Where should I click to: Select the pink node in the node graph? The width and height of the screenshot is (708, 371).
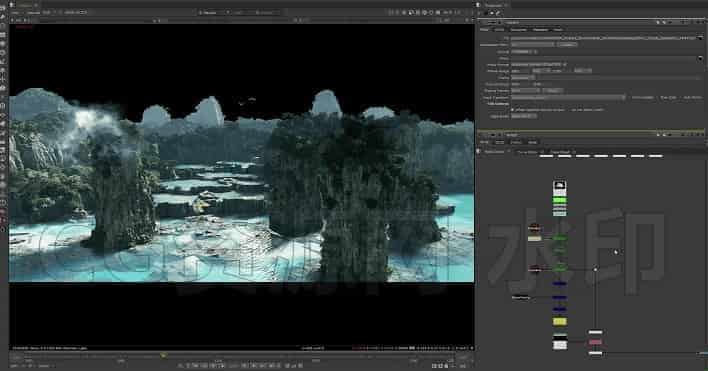coord(595,342)
